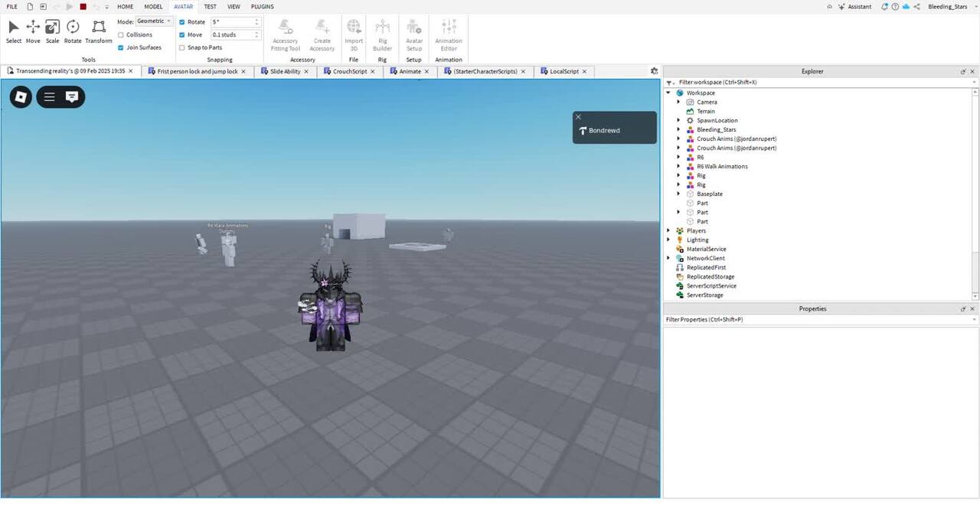Toggle the in-game chat icon

pyautogui.click(x=72, y=96)
